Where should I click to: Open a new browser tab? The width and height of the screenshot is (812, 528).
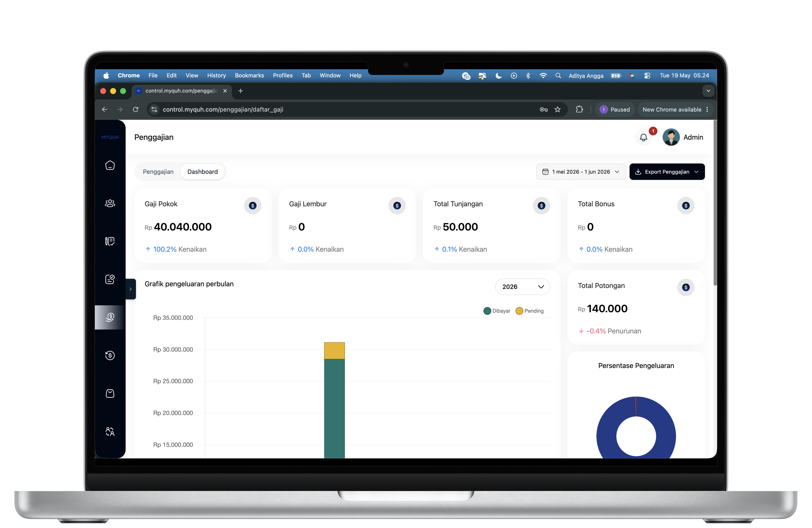pos(240,91)
